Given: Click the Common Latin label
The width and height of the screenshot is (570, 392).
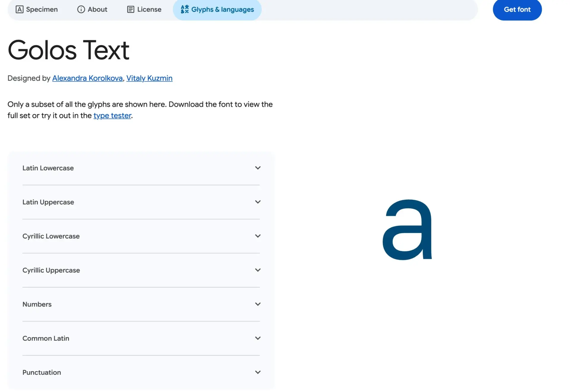Looking at the screenshot, I should [46, 339].
